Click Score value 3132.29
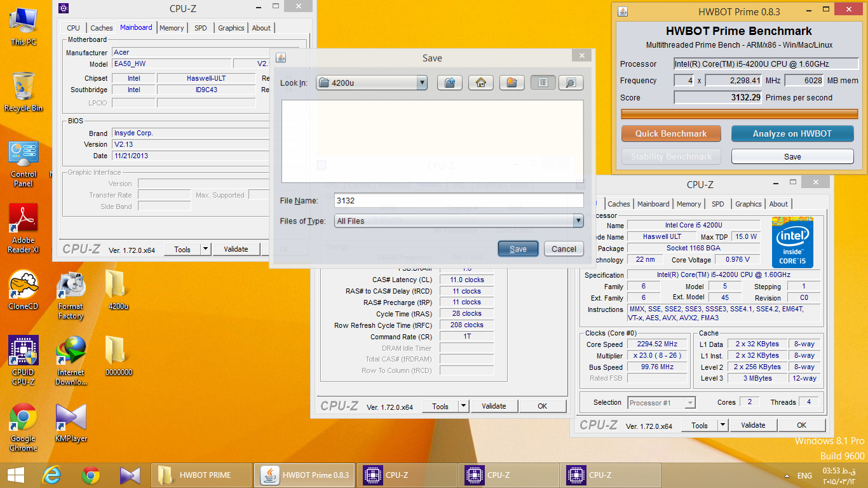 tap(718, 97)
